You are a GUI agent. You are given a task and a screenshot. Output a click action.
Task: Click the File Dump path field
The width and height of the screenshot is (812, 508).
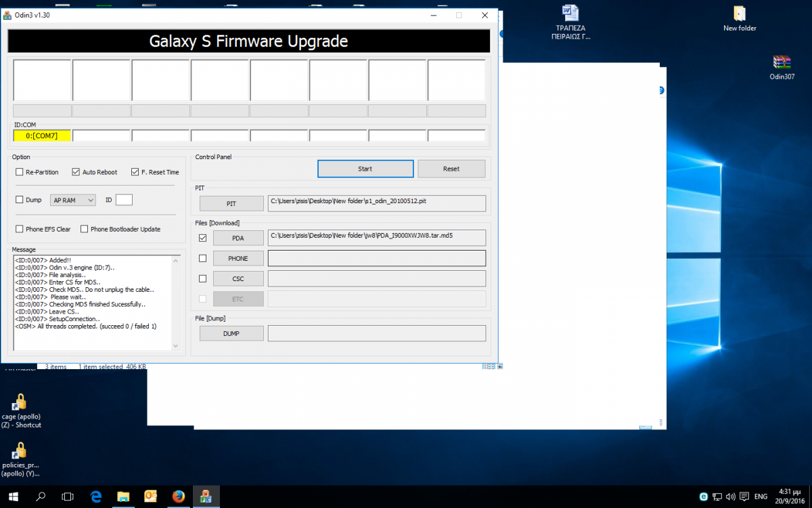[377, 333]
